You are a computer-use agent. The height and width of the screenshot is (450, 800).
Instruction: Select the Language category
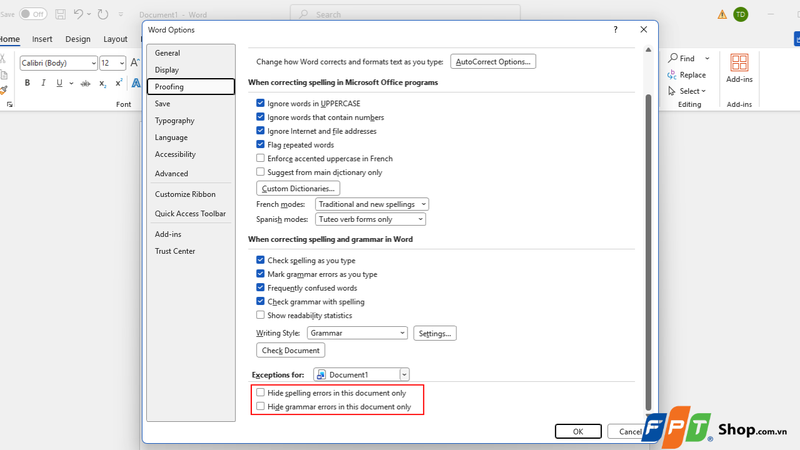click(191, 137)
